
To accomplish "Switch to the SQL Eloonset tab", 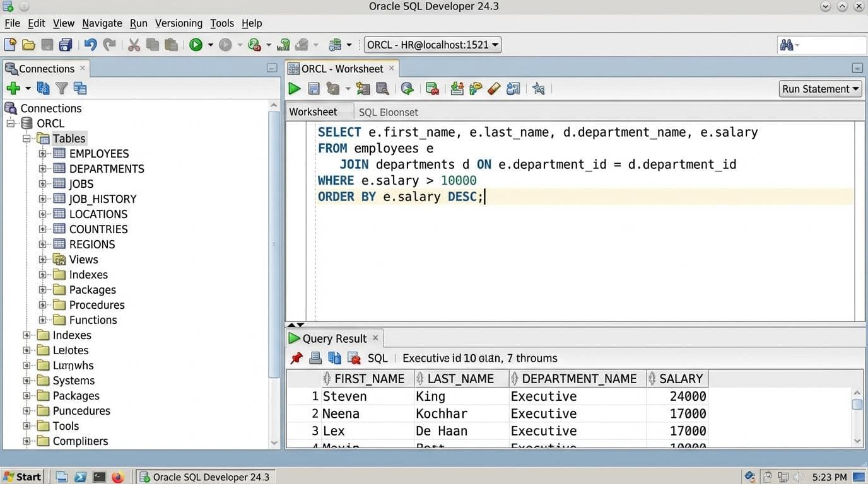I will [388, 112].
